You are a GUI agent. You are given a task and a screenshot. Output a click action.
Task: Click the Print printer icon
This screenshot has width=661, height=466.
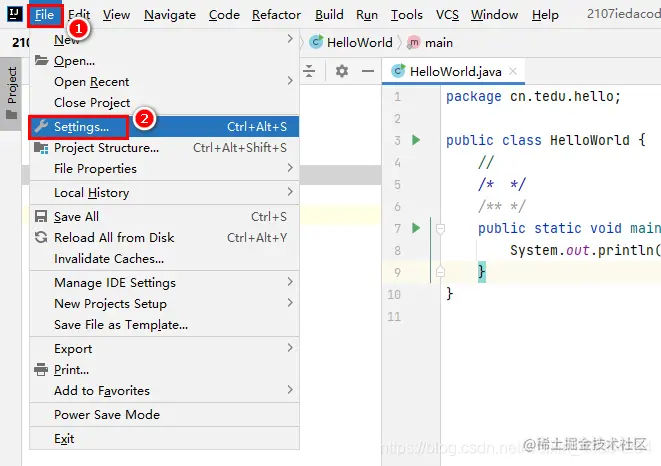click(41, 369)
